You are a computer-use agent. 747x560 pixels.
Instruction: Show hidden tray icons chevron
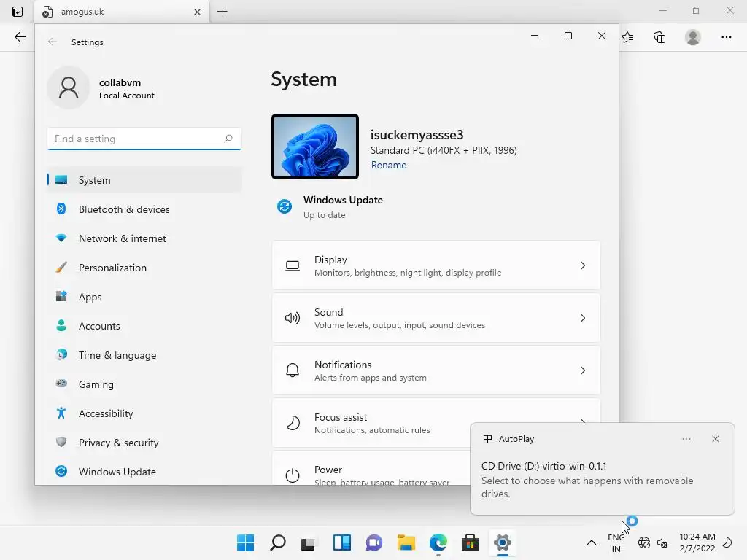591,542
